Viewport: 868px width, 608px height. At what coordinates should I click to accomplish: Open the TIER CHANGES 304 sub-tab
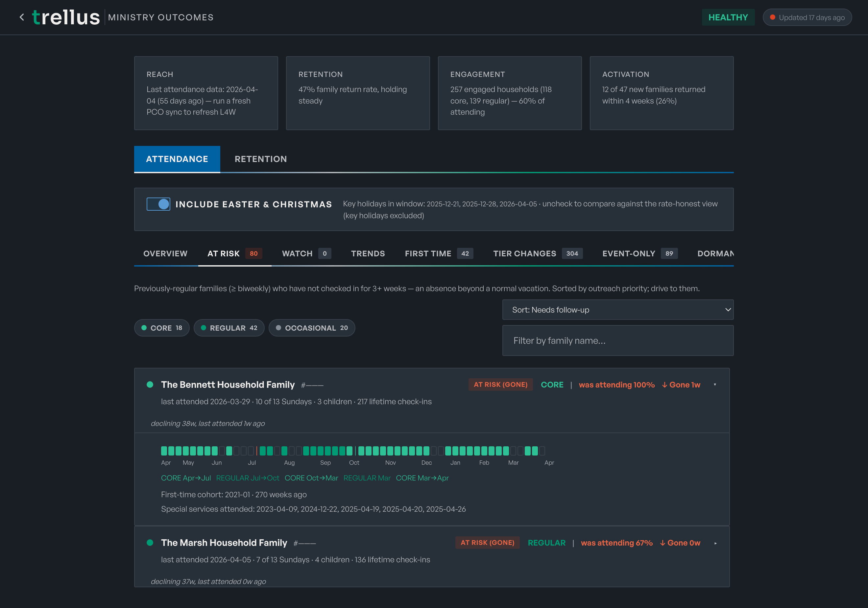pyautogui.click(x=538, y=254)
